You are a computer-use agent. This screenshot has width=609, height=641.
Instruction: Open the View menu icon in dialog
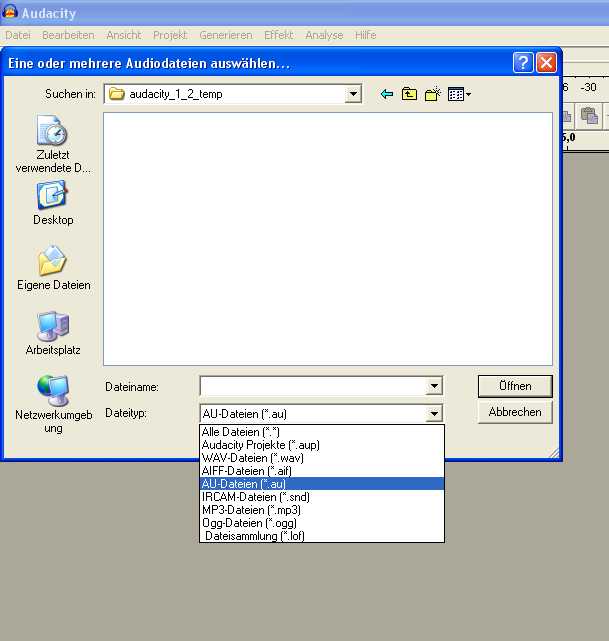point(459,94)
